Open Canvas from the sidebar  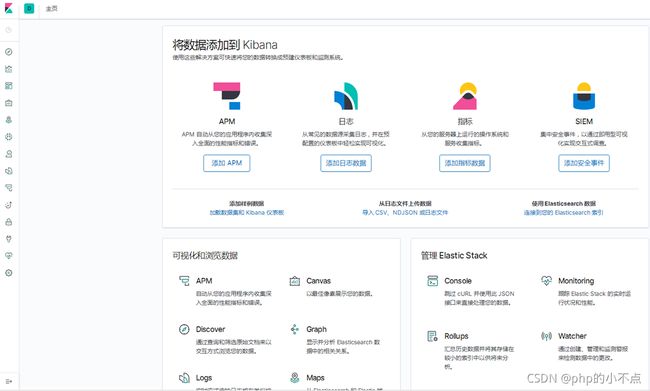coord(9,103)
